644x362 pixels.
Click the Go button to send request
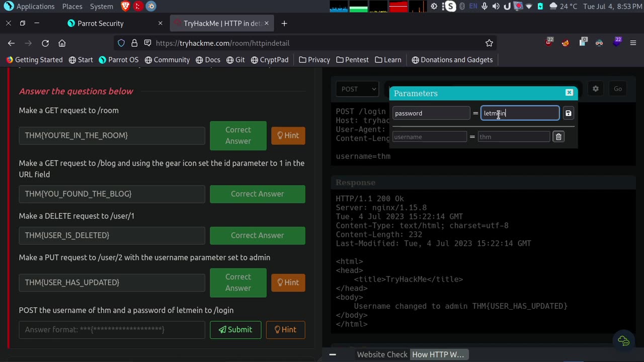pos(618,89)
